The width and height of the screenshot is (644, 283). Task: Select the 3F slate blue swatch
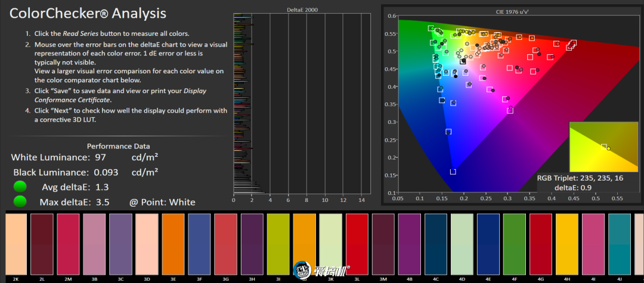200,244
